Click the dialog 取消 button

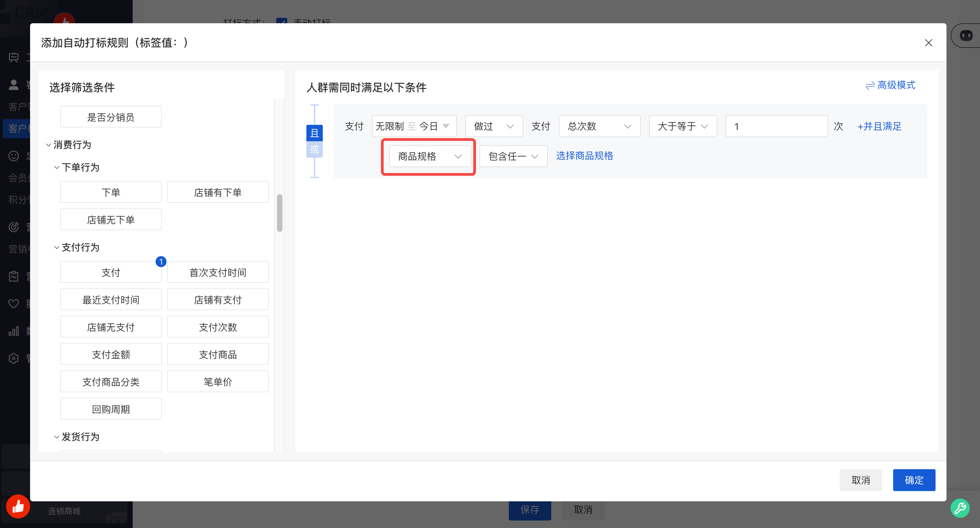coord(861,480)
